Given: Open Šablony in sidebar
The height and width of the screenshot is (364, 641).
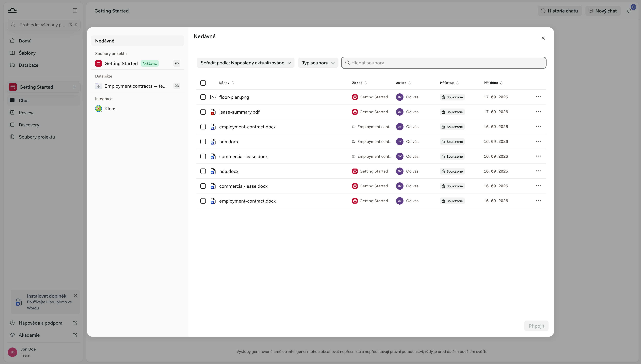Looking at the screenshot, I should pyautogui.click(x=43, y=53).
